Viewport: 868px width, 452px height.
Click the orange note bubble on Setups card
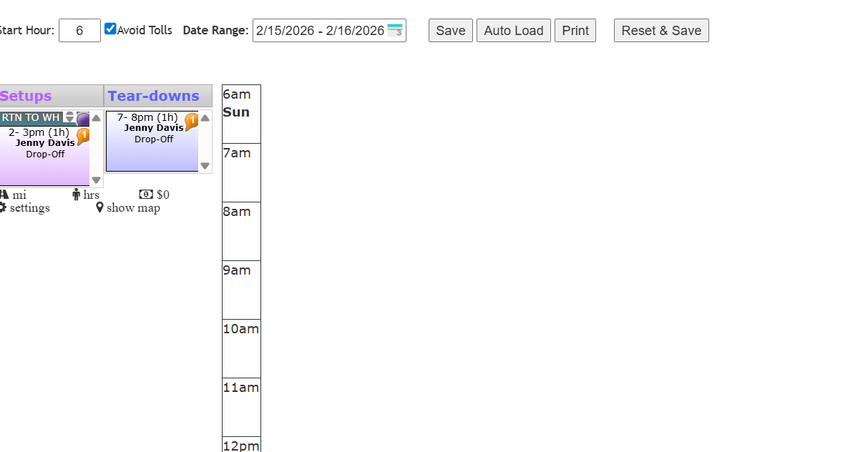click(83, 135)
